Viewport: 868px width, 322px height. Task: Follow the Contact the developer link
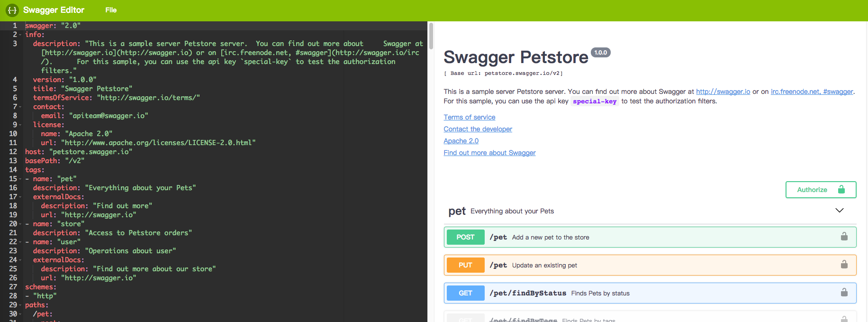click(478, 129)
